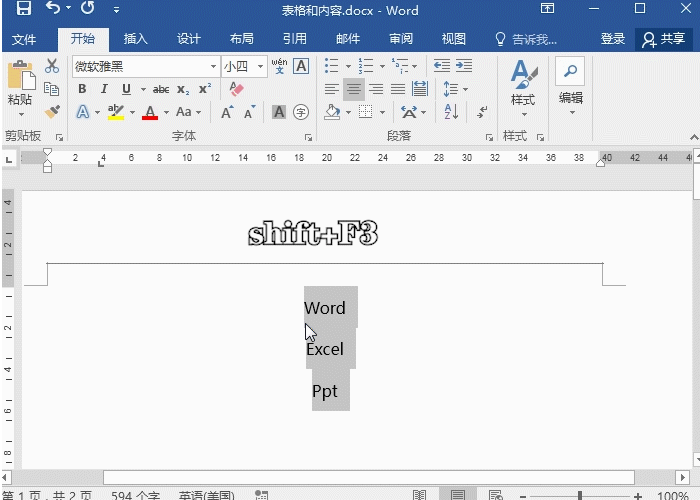Open the 编辑 find panel
Viewport: 700px width, 500px height.
pos(571,86)
